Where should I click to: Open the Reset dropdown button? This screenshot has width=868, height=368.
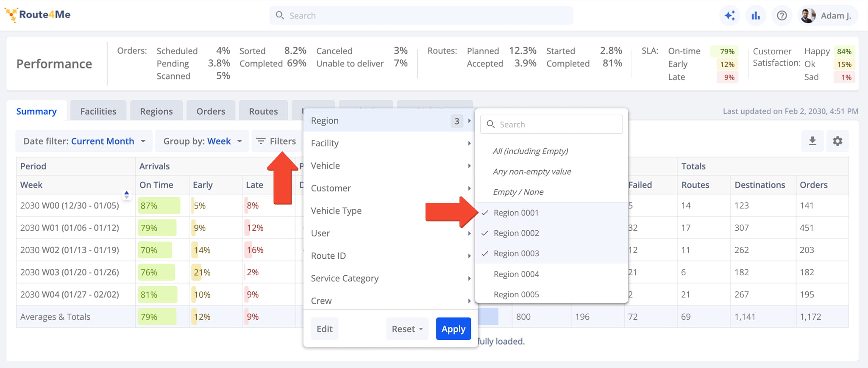(x=407, y=329)
